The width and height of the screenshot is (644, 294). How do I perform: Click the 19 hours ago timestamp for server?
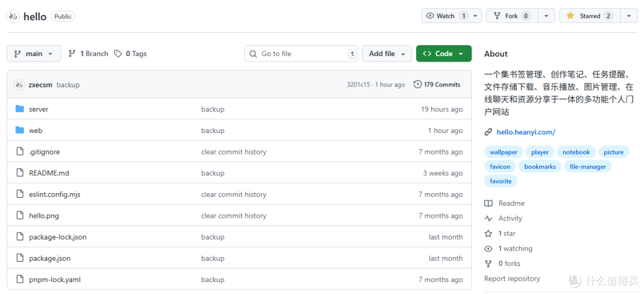pos(441,109)
